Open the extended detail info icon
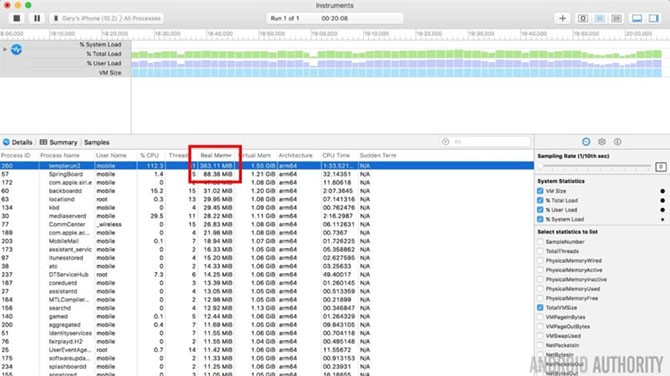Viewport: 670px width, 376px height. (617, 141)
